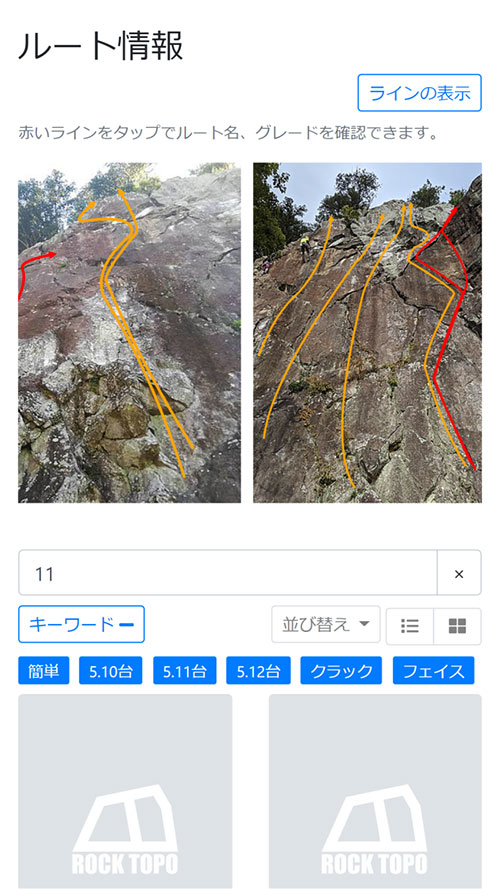Collapse the キーワード keyword section
500x889 pixels.
point(81,625)
